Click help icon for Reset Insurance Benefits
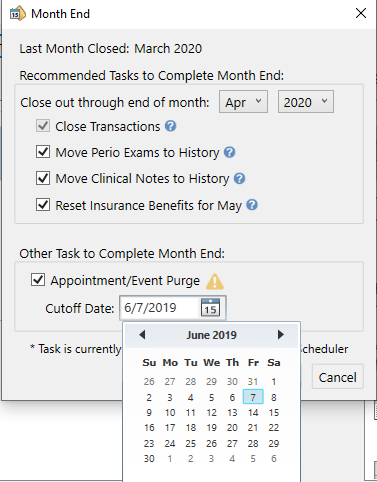This screenshot has width=377, height=482. [x=252, y=205]
